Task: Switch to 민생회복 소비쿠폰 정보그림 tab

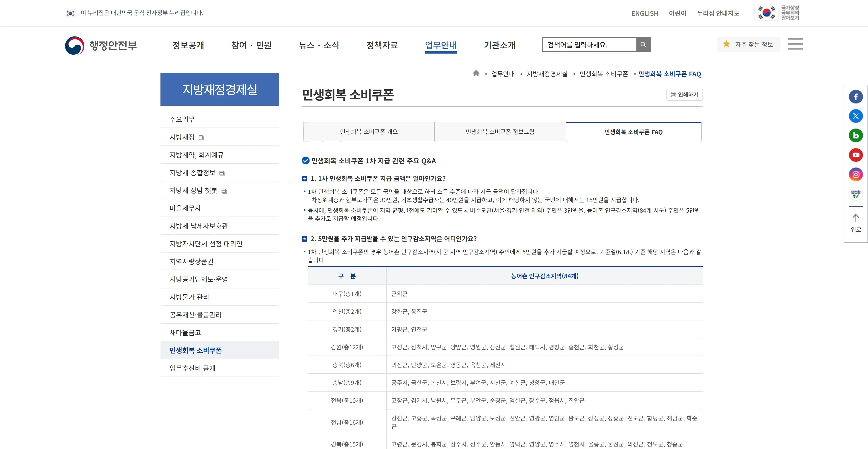Action: pyautogui.click(x=500, y=132)
